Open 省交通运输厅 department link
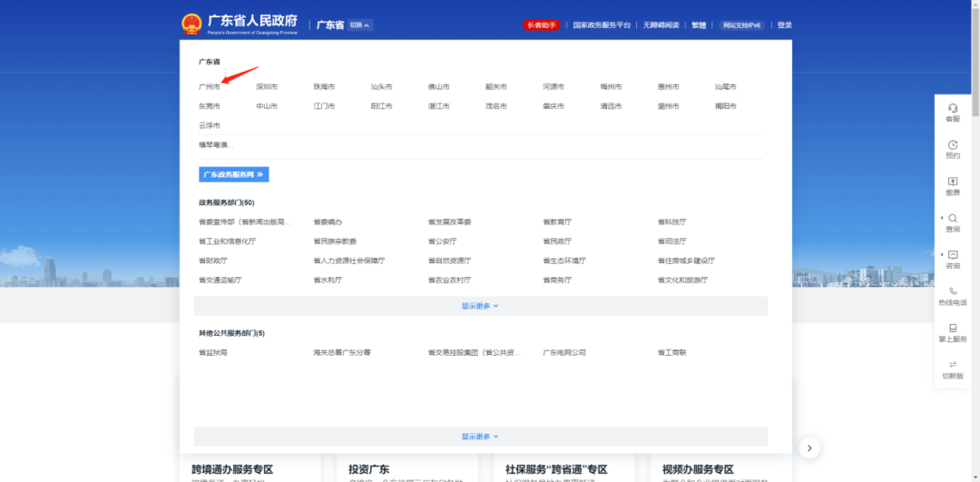 [220, 280]
